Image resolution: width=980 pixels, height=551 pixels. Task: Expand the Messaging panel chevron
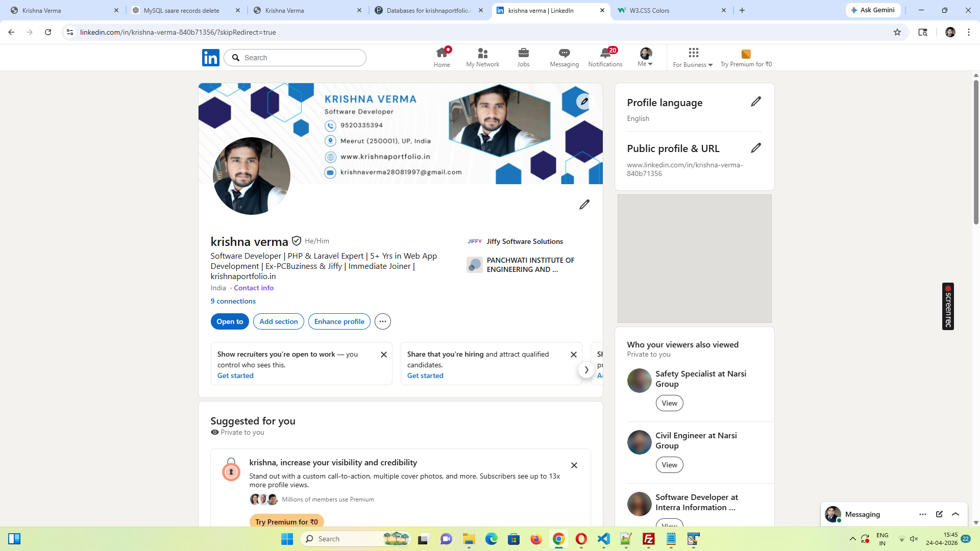coord(955,514)
